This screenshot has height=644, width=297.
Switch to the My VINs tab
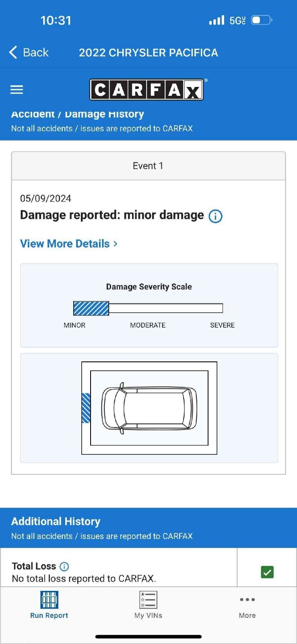click(148, 615)
